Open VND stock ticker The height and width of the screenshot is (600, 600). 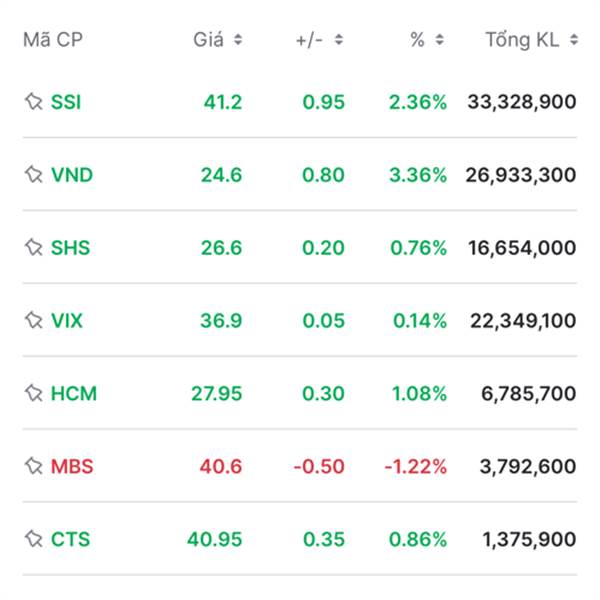[x=72, y=175]
